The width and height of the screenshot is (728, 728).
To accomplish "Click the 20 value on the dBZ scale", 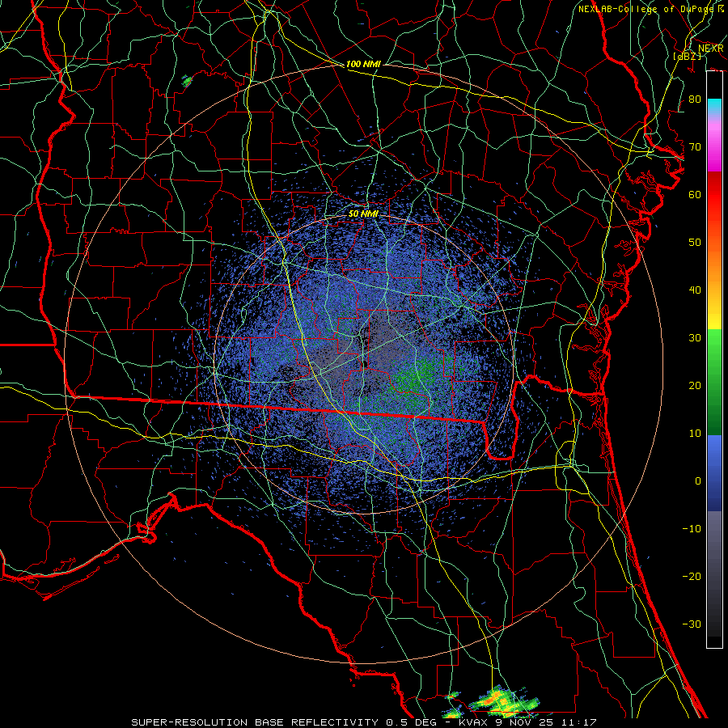I will coord(695,385).
